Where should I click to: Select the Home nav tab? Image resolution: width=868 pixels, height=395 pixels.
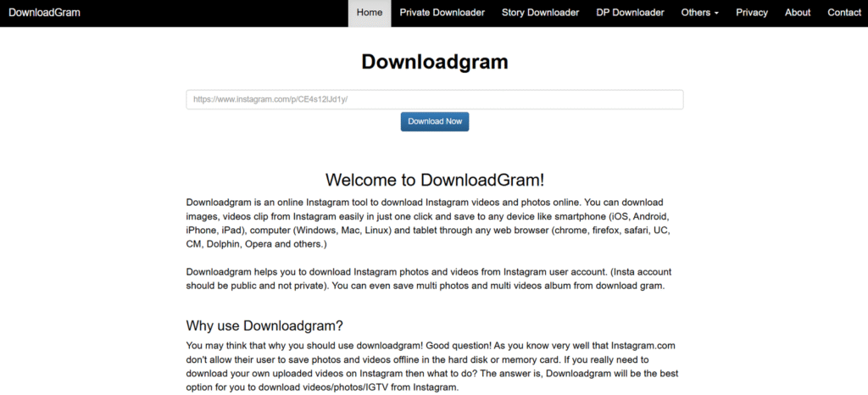(370, 13)
